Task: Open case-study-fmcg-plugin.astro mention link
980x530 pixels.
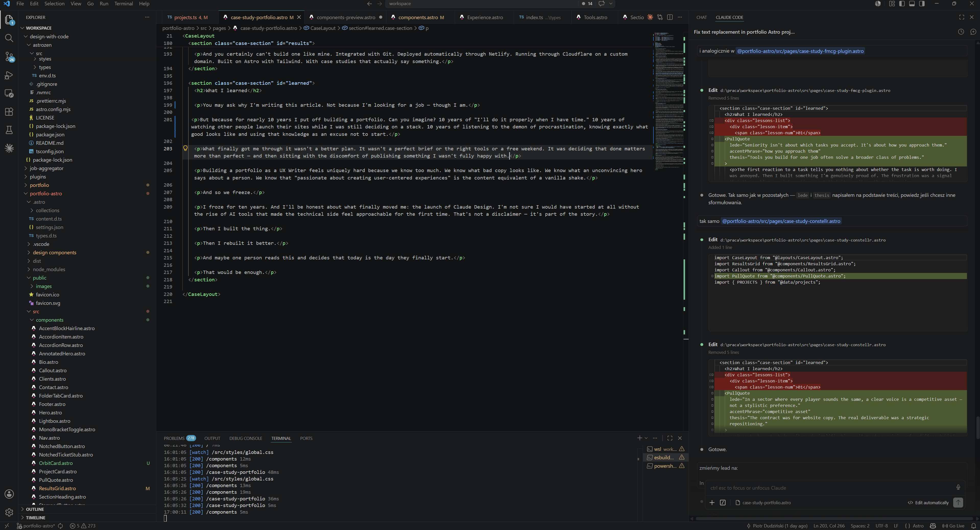Action: [800, 51]
